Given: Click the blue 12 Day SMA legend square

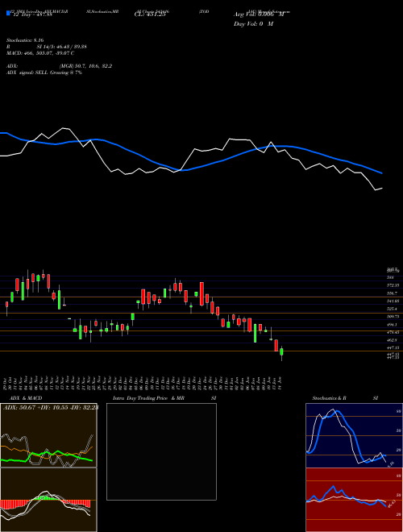Looking at the screenshot, I should pos(9,13).
